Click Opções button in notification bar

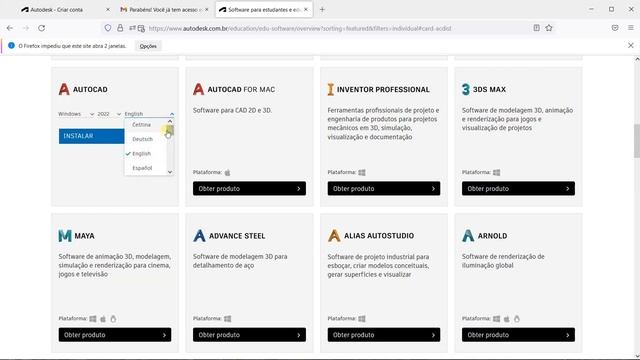pyautogui.click(x=148, y=46)
